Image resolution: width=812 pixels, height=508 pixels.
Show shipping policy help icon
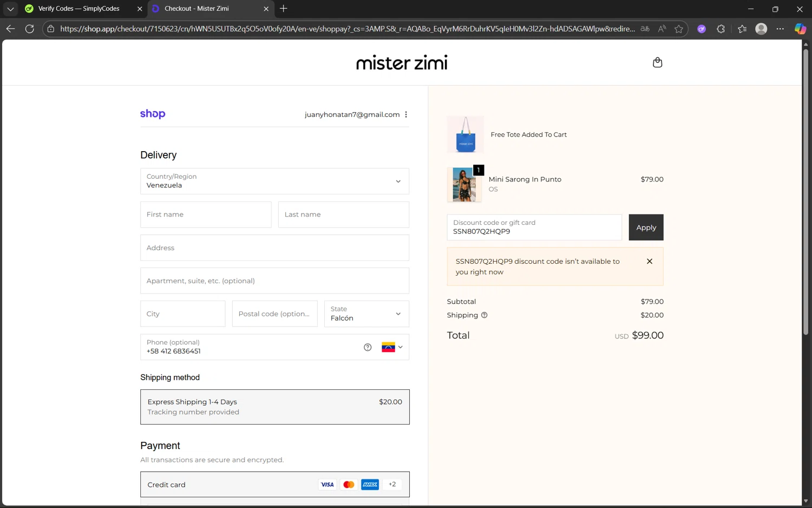[484, 315]
